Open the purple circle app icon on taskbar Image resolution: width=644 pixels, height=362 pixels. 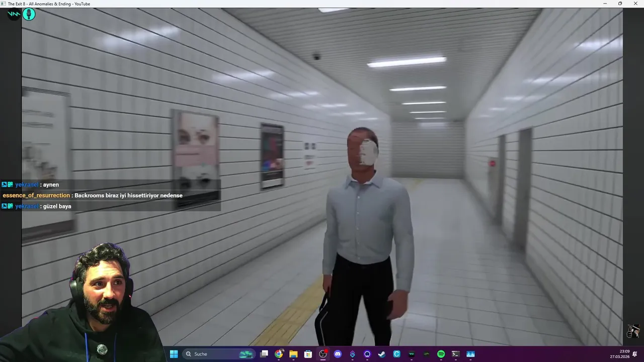coord(367,354)
